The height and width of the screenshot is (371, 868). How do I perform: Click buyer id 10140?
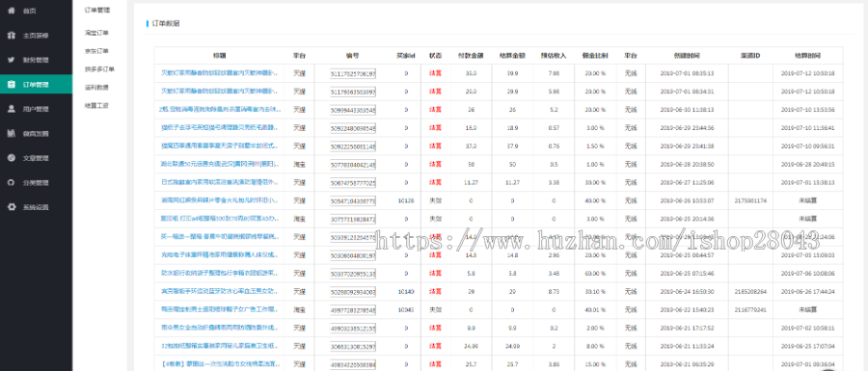point(406,291)
